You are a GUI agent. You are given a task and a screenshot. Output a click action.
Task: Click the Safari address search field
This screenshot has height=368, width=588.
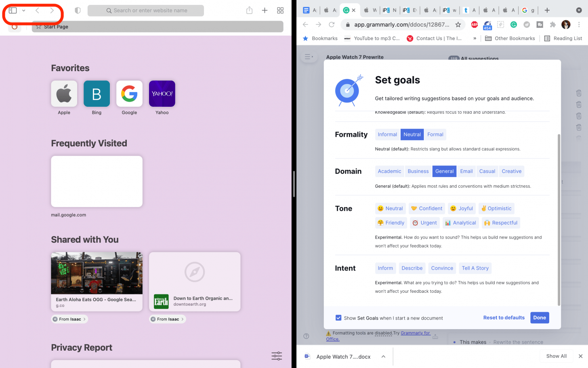146,11
